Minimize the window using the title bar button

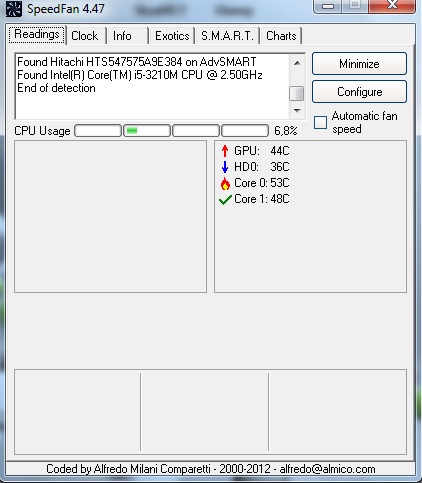tap(328, 5)
